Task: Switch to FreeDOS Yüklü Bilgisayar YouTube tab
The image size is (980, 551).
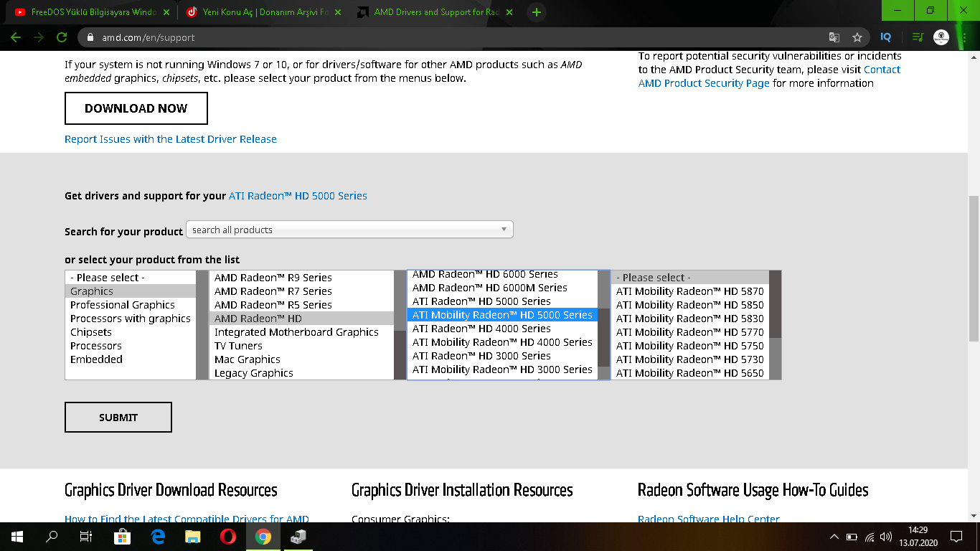Action: tap(92, 12)
